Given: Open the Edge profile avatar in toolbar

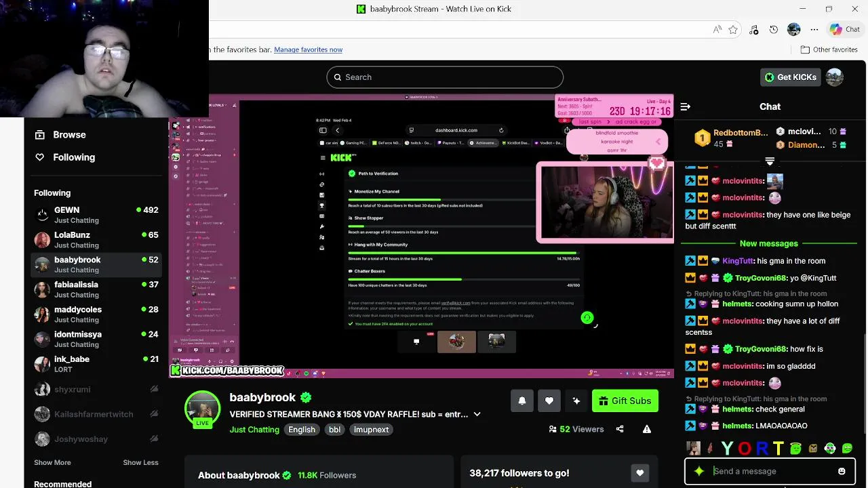Looking at the screenshot, I should (794, 29).
